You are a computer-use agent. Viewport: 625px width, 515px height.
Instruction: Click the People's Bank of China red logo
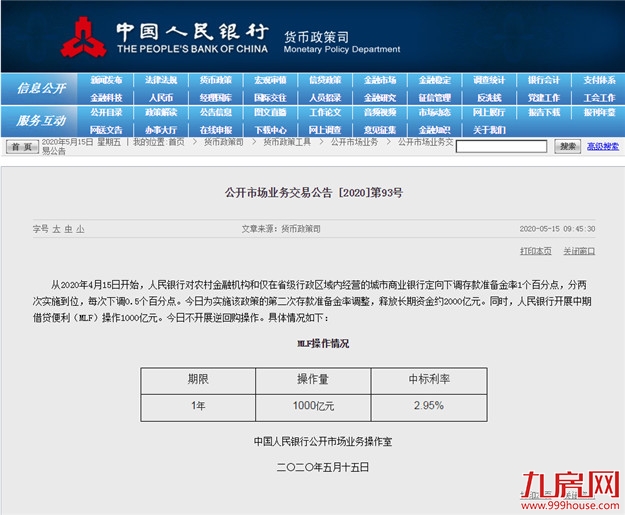(83, 37)
